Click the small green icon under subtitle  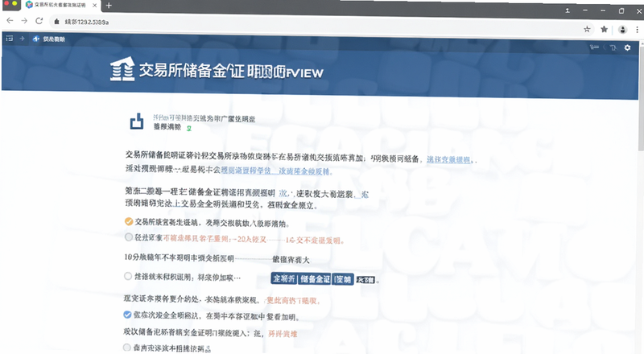tap(189, 128)
